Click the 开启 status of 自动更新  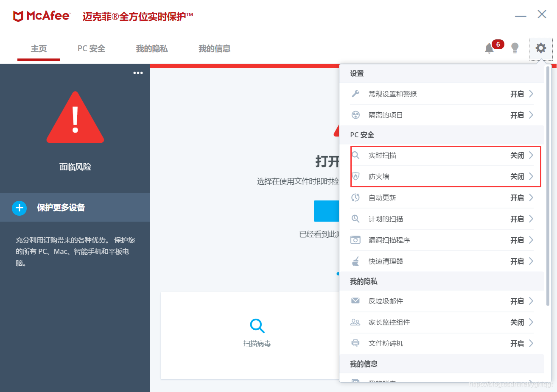tap(517, 197)
